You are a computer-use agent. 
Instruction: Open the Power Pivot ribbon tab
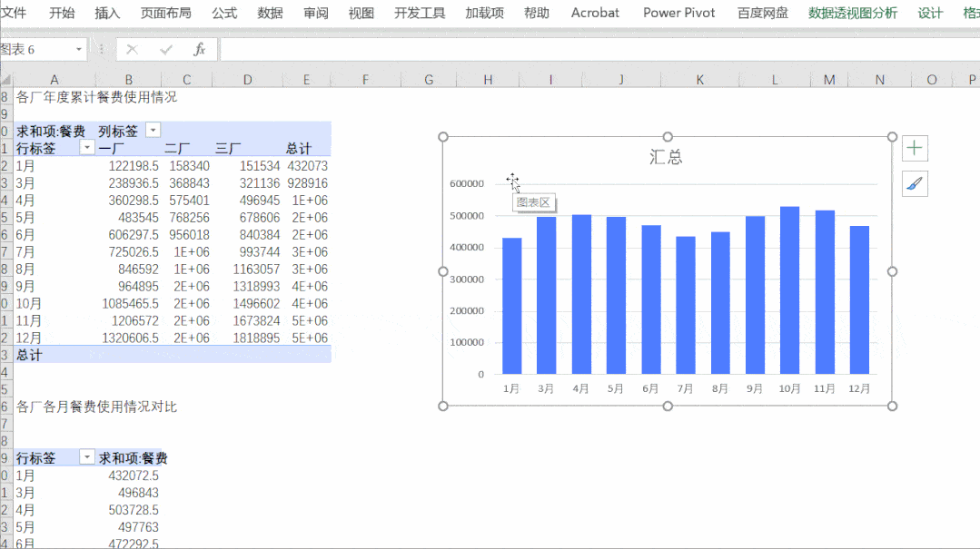678,13
